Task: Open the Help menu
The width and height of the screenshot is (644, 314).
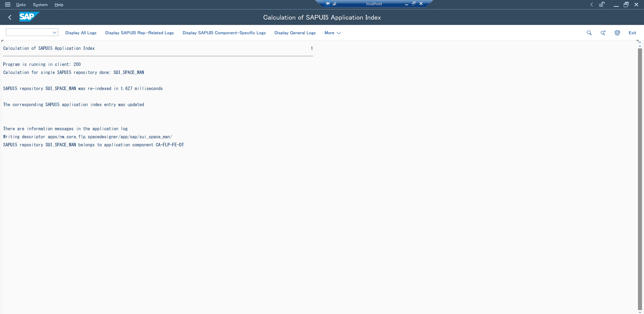Action: (59, 4)
